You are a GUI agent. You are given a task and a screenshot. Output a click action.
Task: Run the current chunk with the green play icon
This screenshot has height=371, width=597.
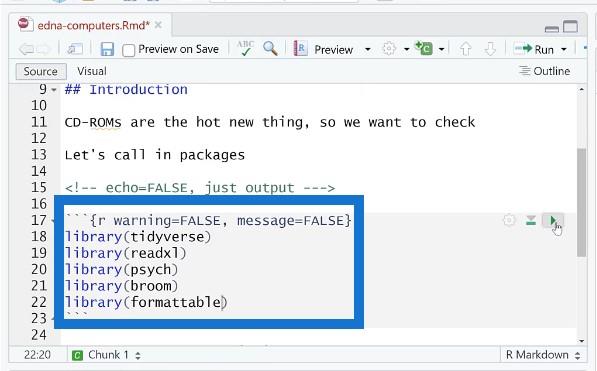coord(552,220)
